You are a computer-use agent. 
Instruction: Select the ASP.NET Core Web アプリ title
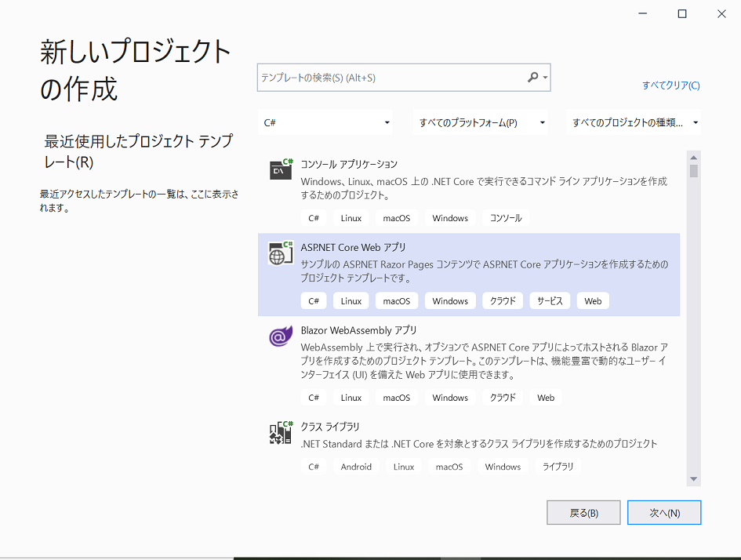[x=353, y=247]
